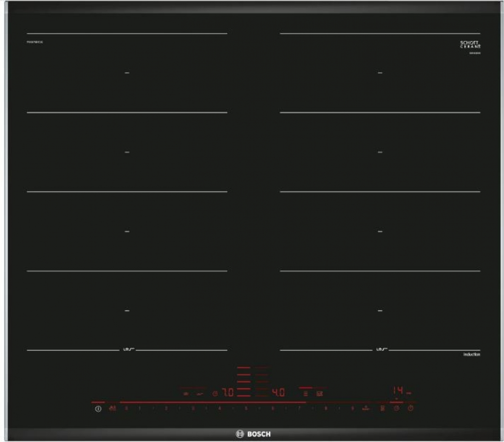Toggle the flex zone icon right of 4.0
Screen dimensions: 504x442
click(x=306, y=393)
